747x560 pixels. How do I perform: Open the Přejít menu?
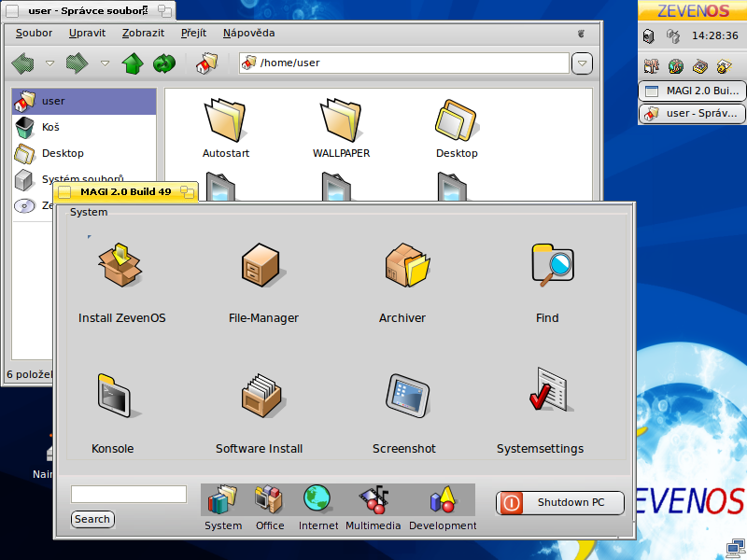point(193,33)
